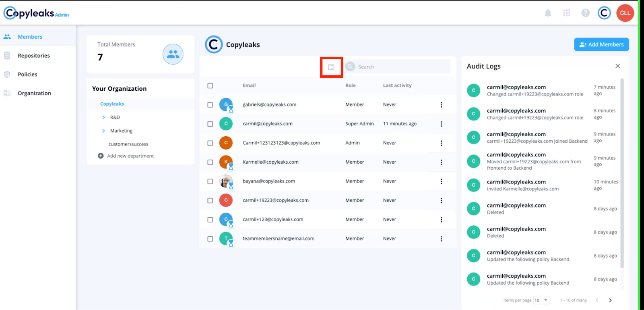Click the search magnifier icon
The image size is (644, 310).
(351, 67)
